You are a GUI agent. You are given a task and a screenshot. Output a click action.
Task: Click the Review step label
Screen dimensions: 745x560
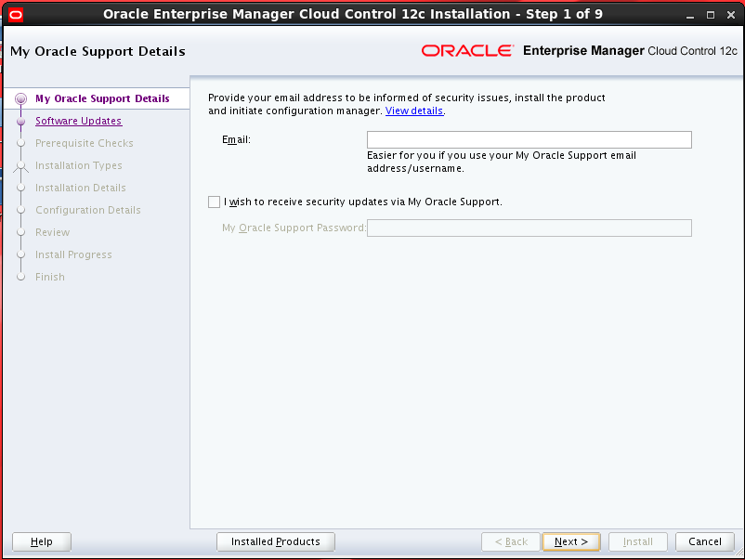pos(54,232)
